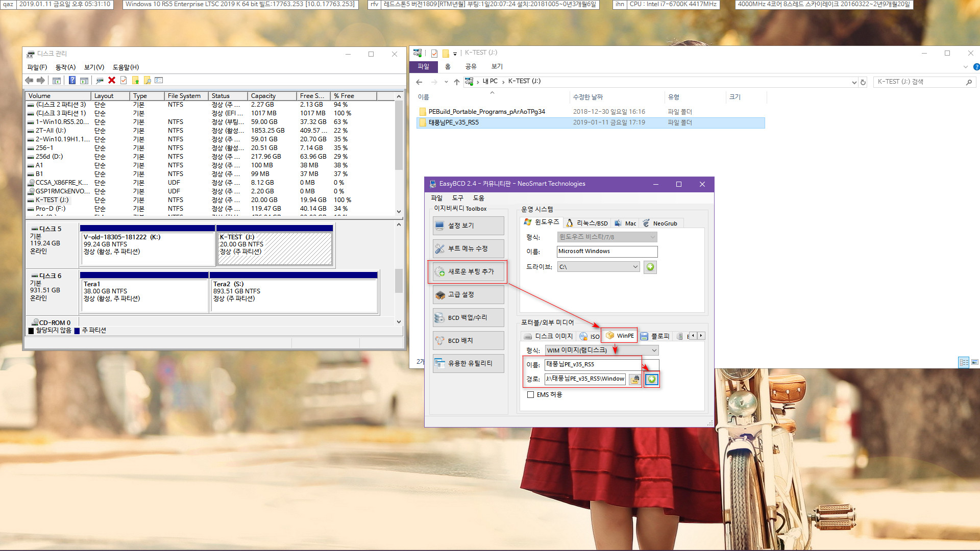Click the connect drive icon left of red X

tap(100, 80)
